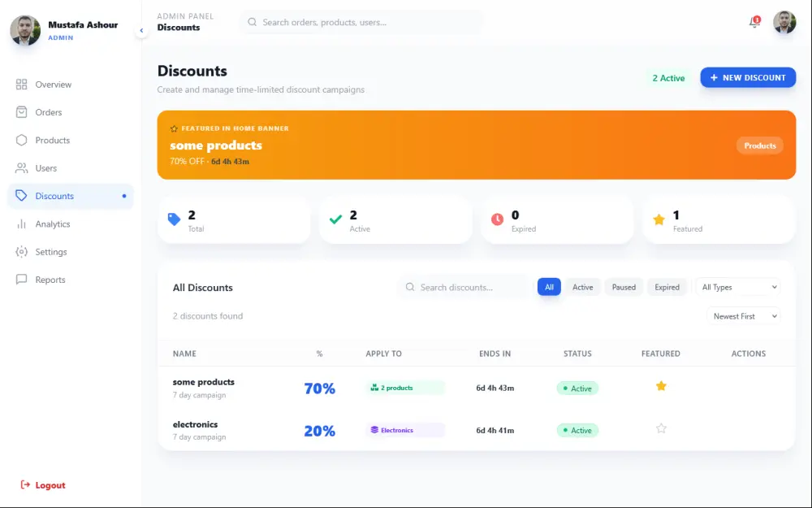Go to Products page in sidebar

[71, 140]
